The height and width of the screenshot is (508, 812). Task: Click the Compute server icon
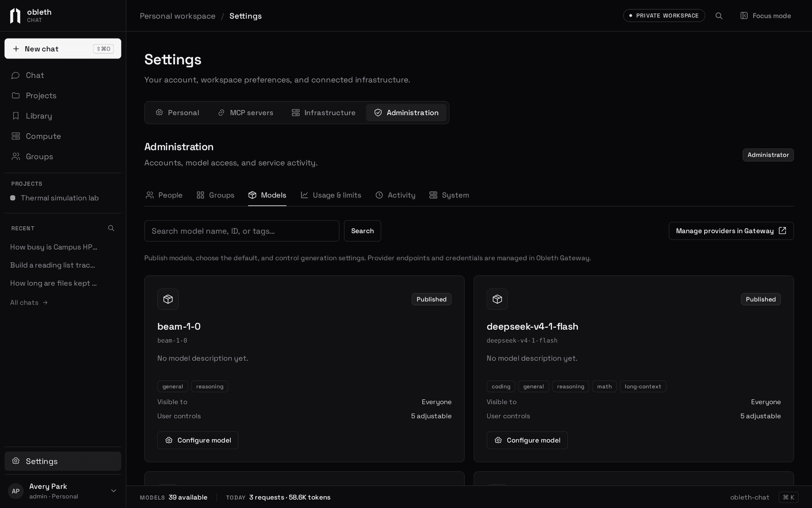tap(16, 136)
